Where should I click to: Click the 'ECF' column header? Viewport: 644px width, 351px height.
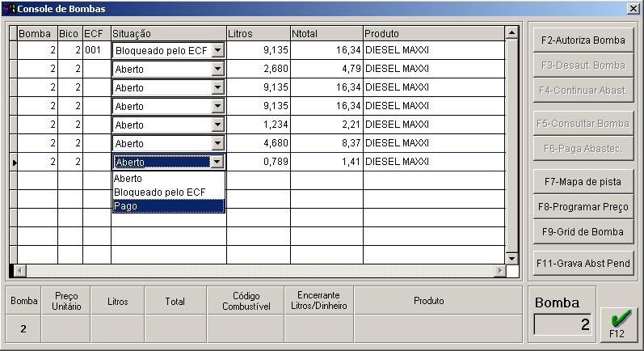[97, 33]
